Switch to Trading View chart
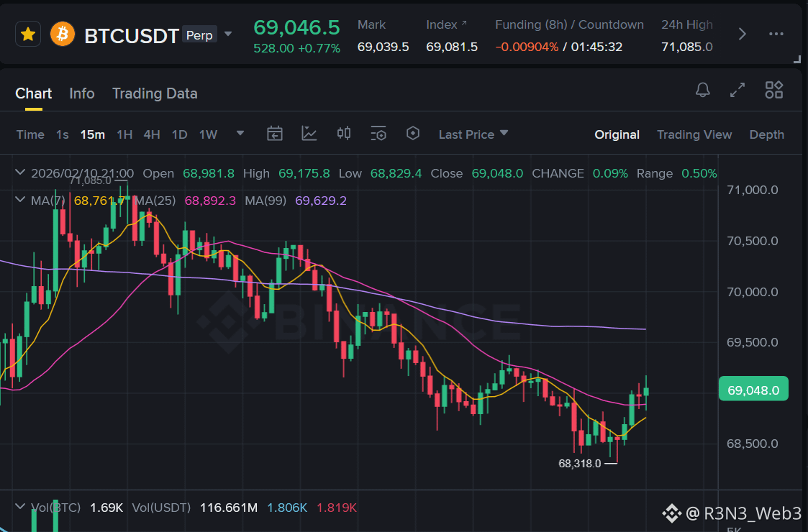The image size is (808, 532). [x=694, y=134]
